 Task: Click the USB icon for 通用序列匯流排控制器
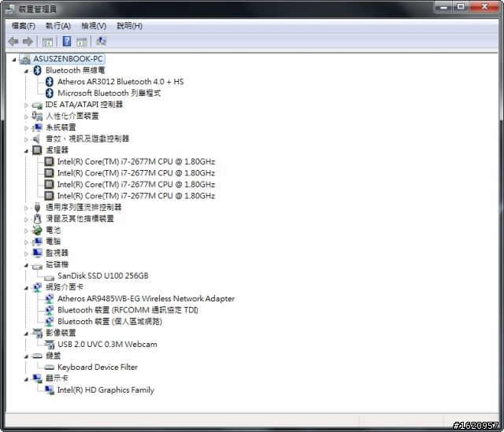click(x=37, y=207)
